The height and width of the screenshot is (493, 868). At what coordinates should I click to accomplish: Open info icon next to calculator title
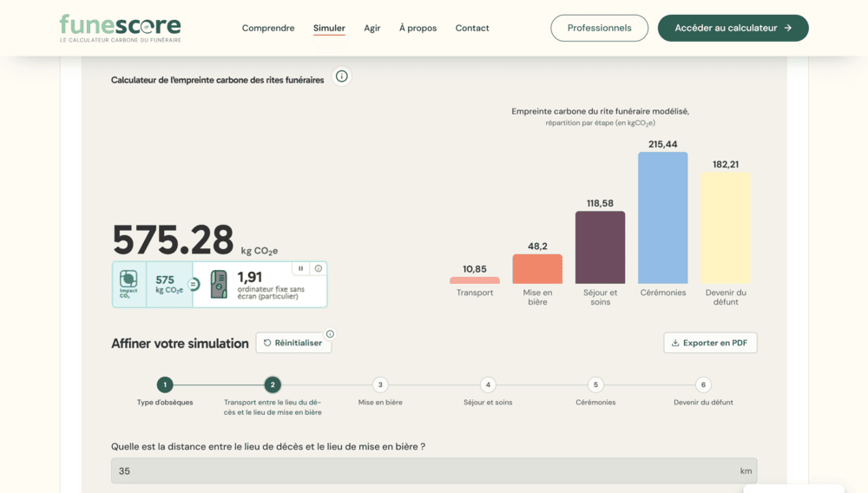(x=341, y=76)
